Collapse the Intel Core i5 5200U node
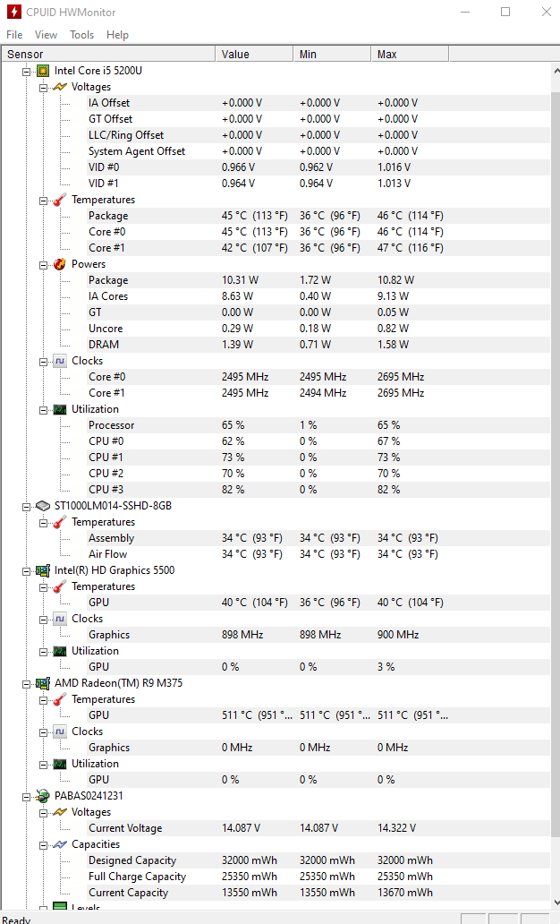 27,72
